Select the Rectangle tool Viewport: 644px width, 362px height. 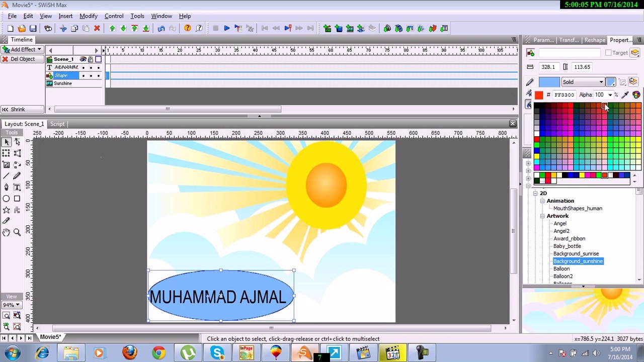pos(17,199)
